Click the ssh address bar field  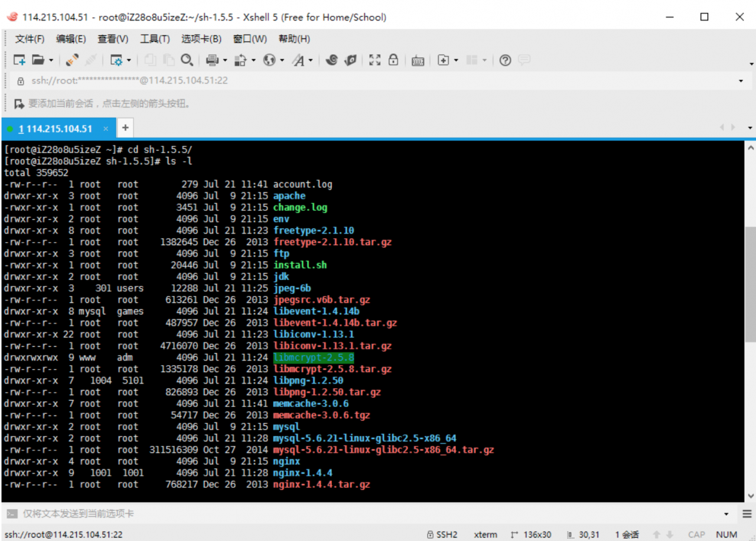tap(378, 81)
